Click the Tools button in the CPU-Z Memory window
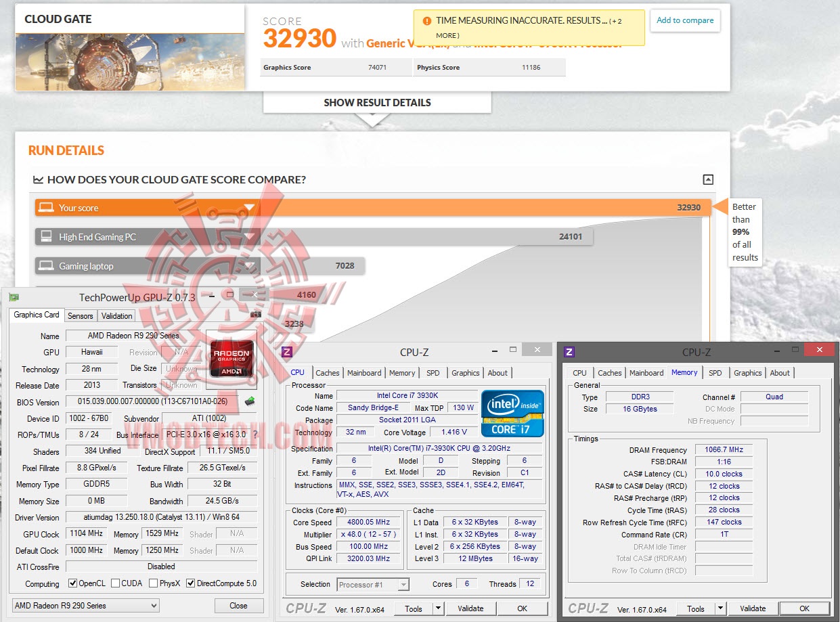Viewport: 840px width, 622px height. click(x=696, y=608)
